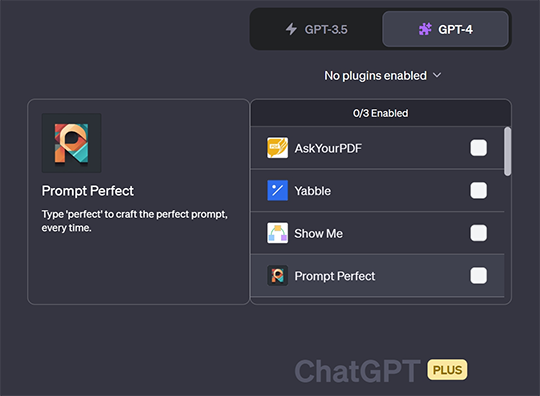Click the large Prompt Perfect logo thumbnail
The image size is (540, 396).
71,143
